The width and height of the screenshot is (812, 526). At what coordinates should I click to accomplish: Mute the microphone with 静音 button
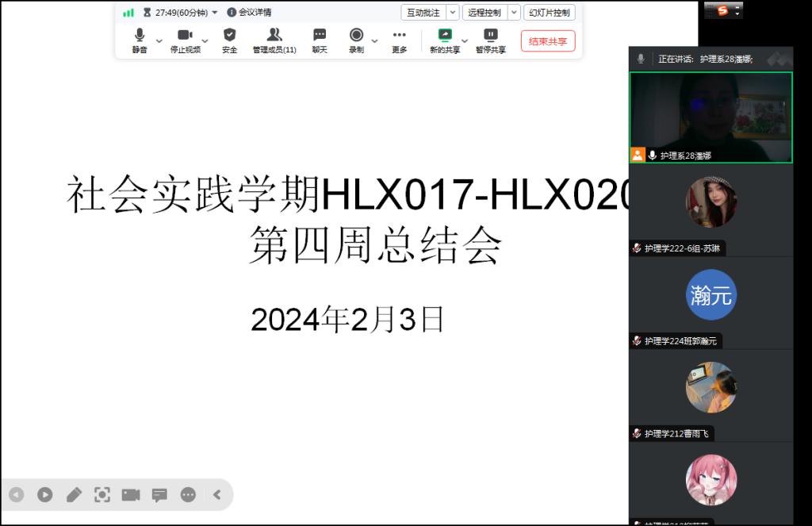[140, 40]
